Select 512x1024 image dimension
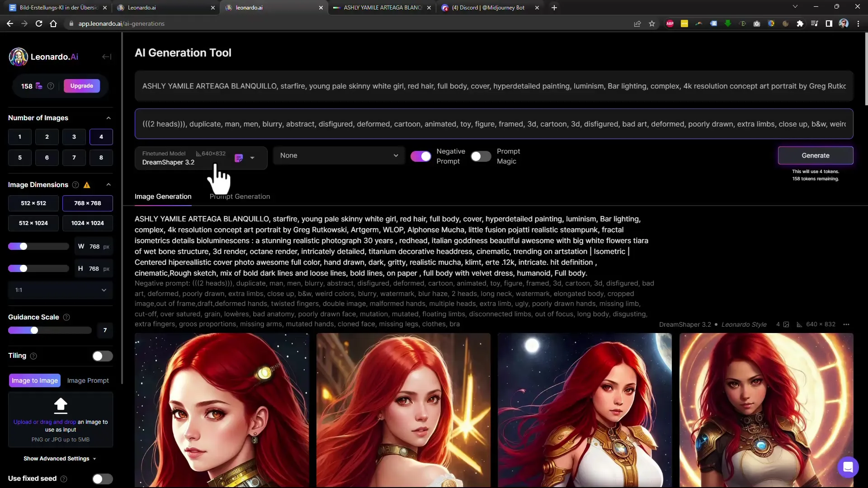The image size is (868, 488). point(33,222)
